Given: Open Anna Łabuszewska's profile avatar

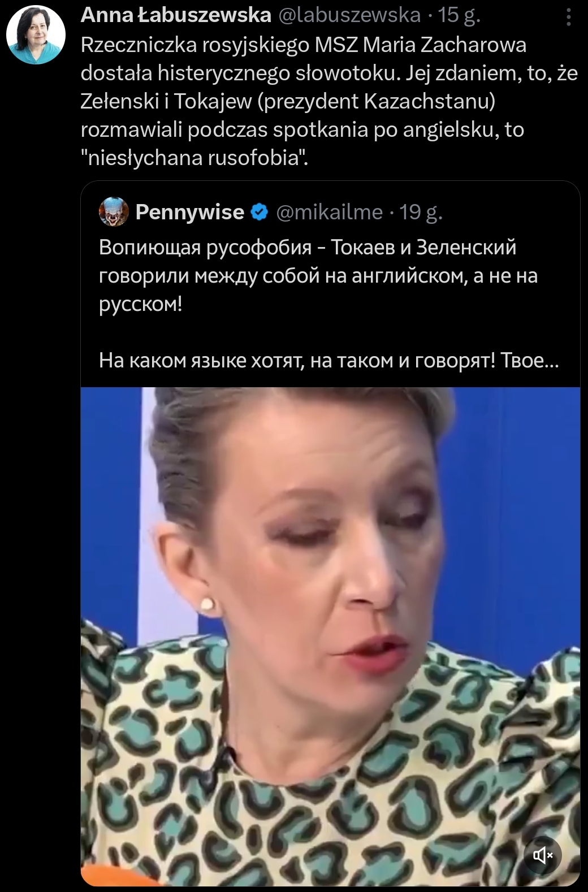Looking at the screenshot, I should pos(36,36).
